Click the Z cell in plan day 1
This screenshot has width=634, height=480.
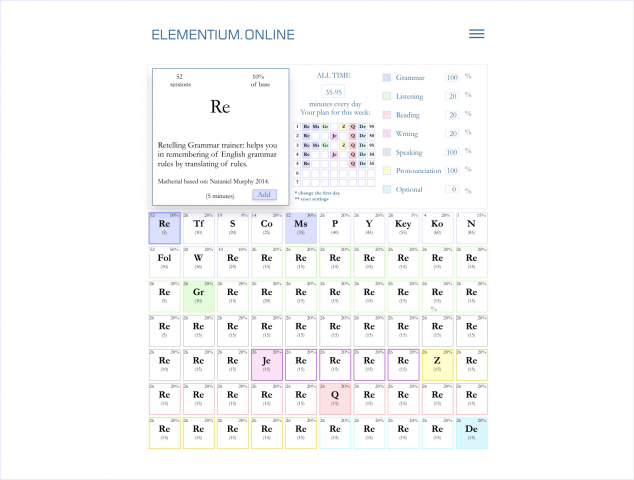point(344,127)
